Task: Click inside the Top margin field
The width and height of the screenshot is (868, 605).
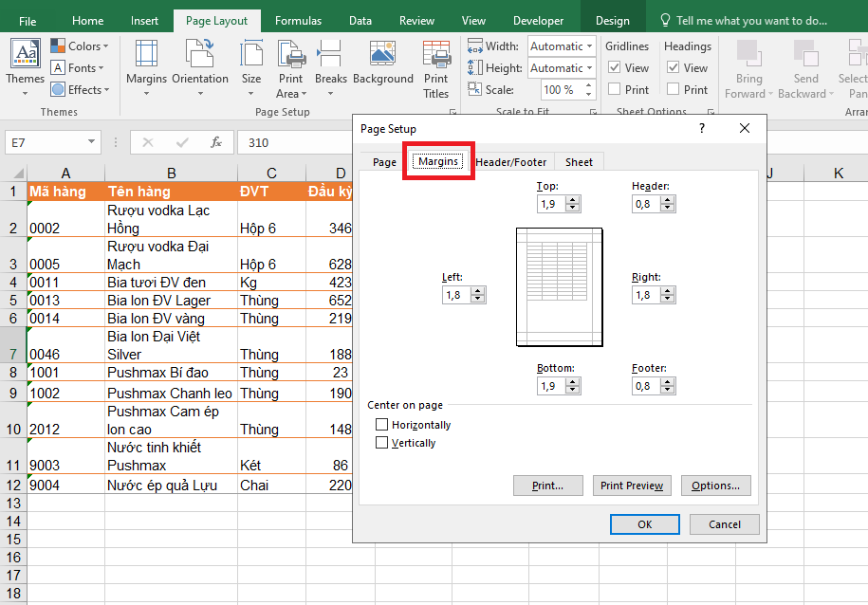Action: pos(550,204)
